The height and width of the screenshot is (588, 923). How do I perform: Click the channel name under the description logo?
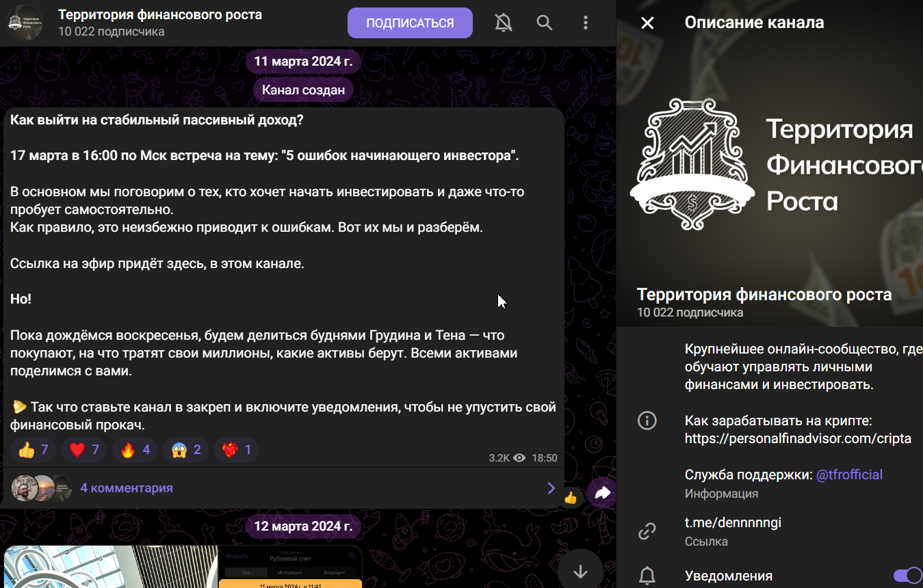tap(764, 294)
